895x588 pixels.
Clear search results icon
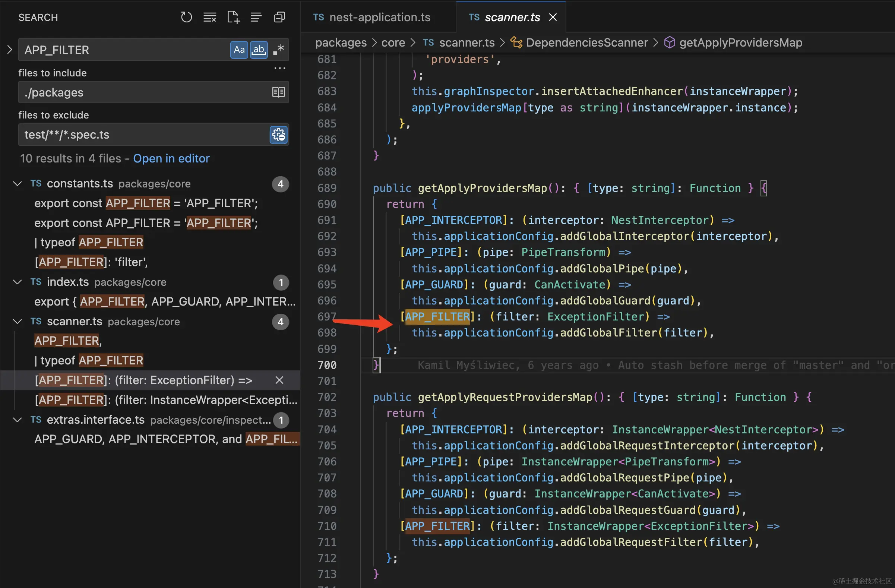tap(210, 17)
